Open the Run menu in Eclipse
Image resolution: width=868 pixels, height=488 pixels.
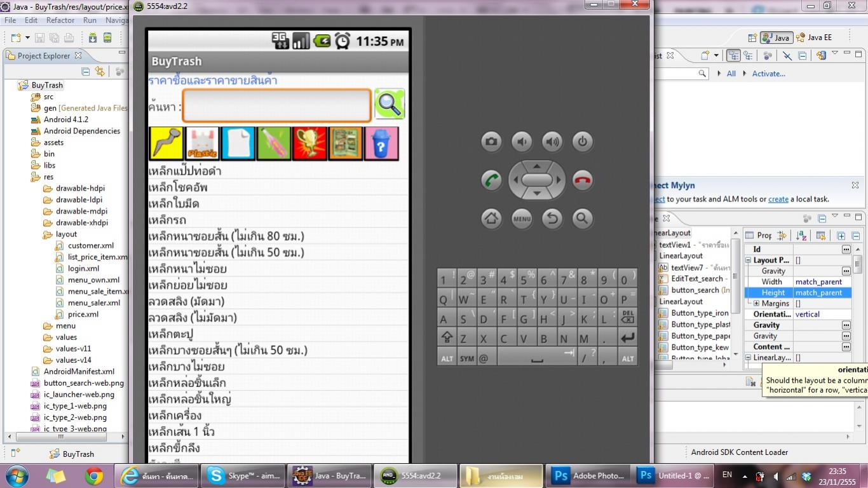[90, 20]
